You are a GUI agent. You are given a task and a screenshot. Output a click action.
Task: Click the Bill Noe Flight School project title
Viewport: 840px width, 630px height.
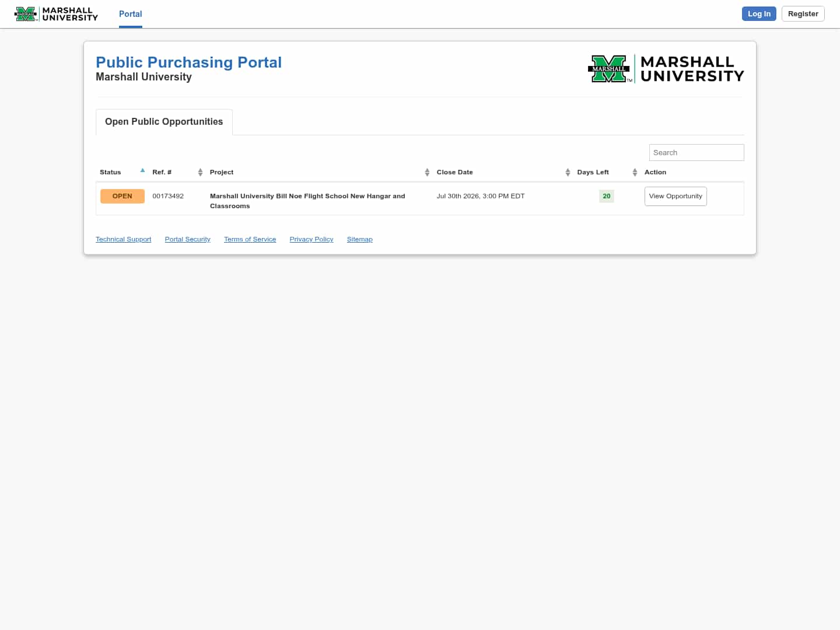coord(307,201)
